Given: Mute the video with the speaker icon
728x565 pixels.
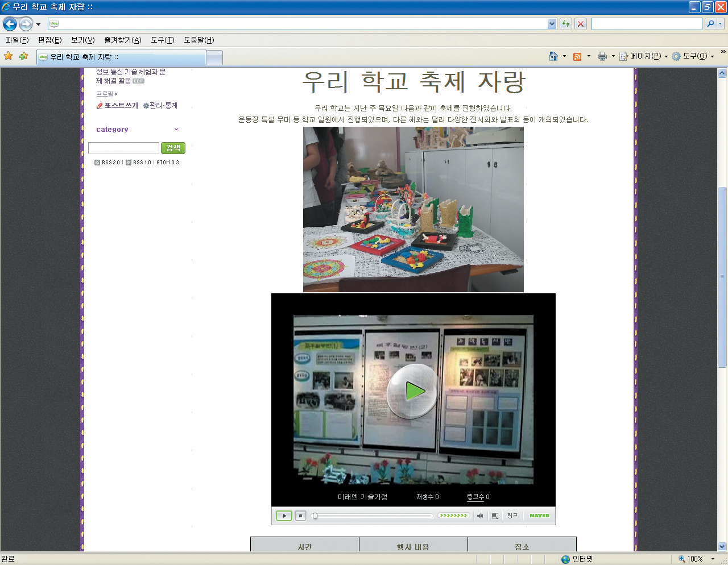Looking at the screenshot, I should (x=480, y=516).
